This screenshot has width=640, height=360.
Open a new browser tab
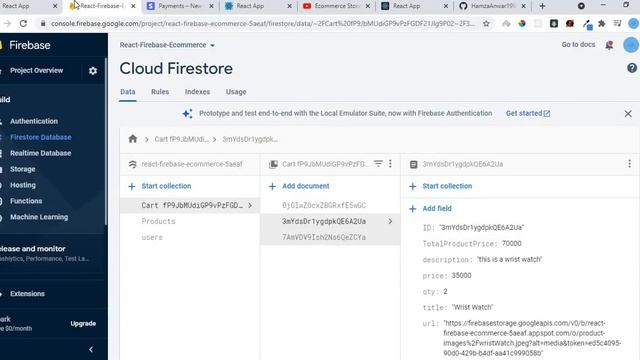click(542, 6)
